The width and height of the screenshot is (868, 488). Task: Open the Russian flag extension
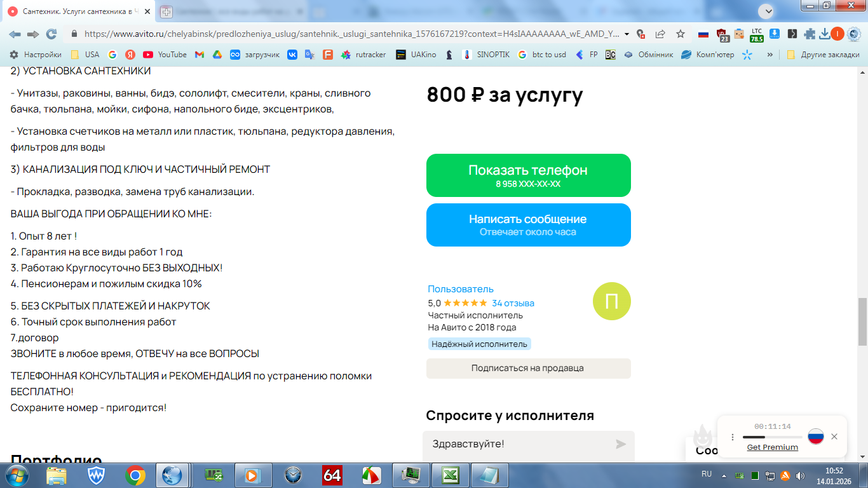703,34
